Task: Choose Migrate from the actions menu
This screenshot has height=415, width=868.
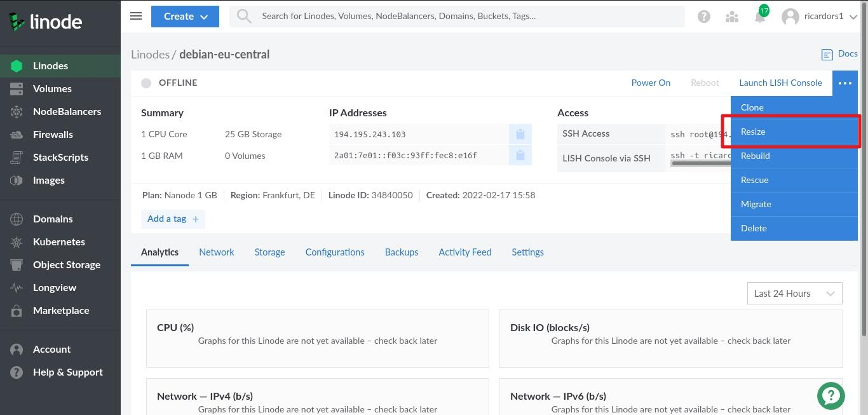Action: [794, 205]
